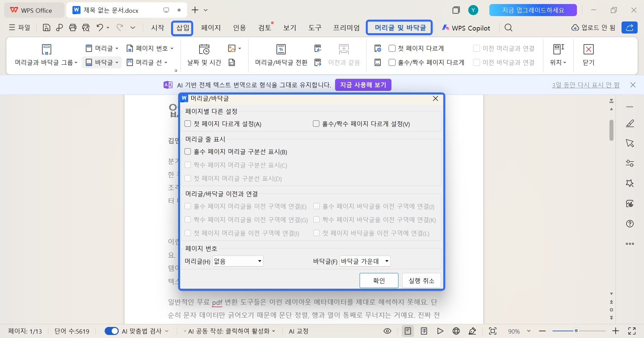Click 업로드 안 됨 cloud status
Viewport: 644px width, 338px height.
(x=593, y=27)
